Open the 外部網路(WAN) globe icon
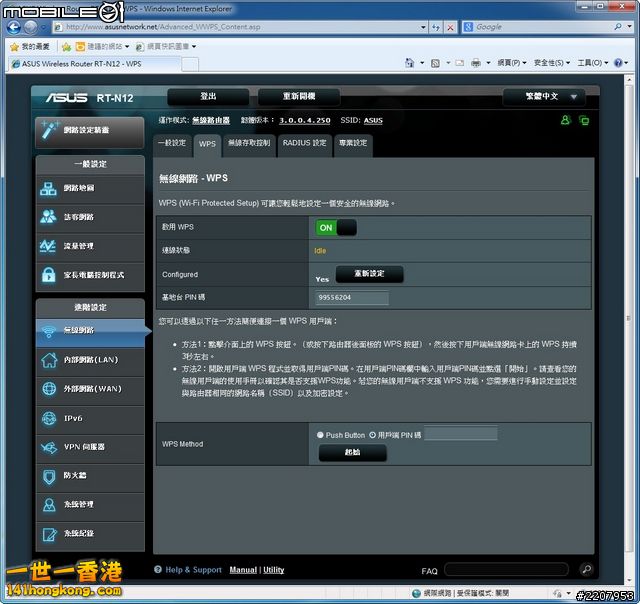Image resolution: width=640 pixels, height=604 pixels. (x=48, y=389)
